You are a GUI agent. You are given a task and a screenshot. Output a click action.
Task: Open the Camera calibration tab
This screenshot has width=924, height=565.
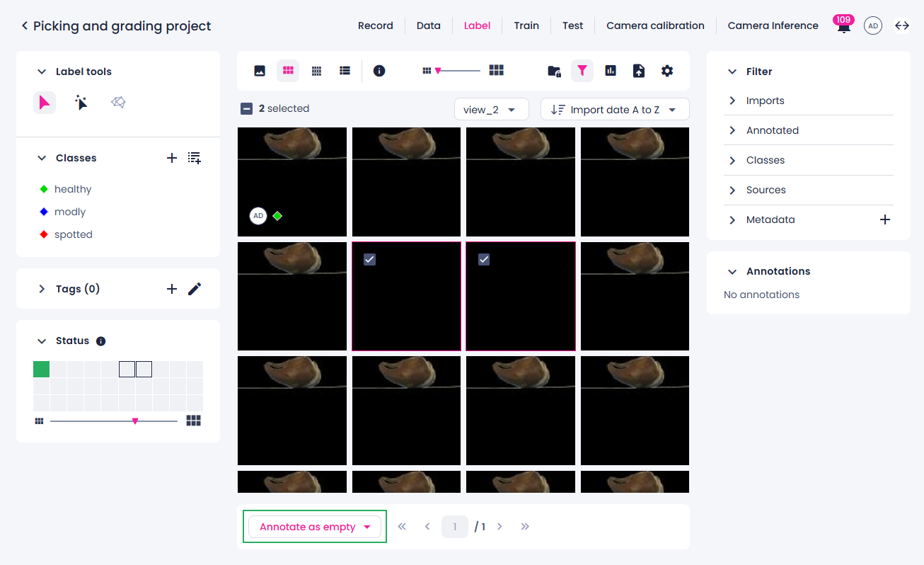coord(655,25)
